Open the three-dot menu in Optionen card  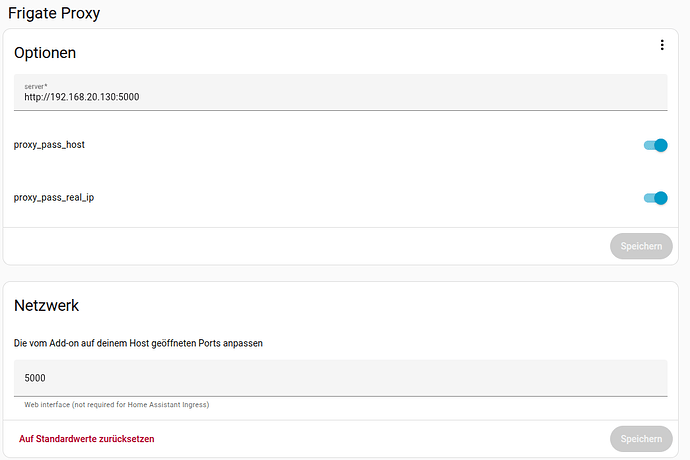(x=662, y=45)
